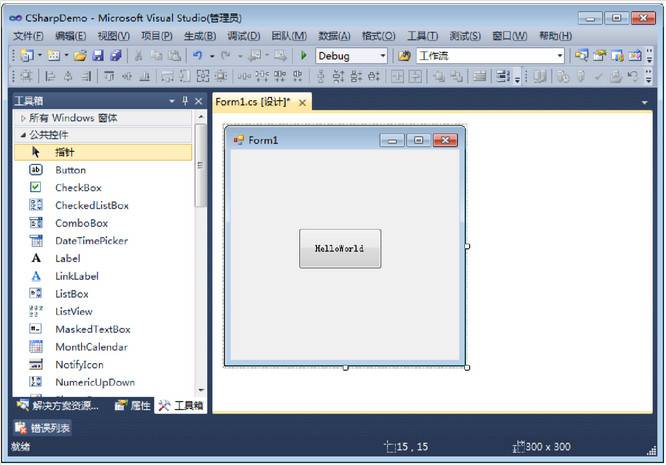Click the toolbox scrollbar down arrow

tap(201, 390)
